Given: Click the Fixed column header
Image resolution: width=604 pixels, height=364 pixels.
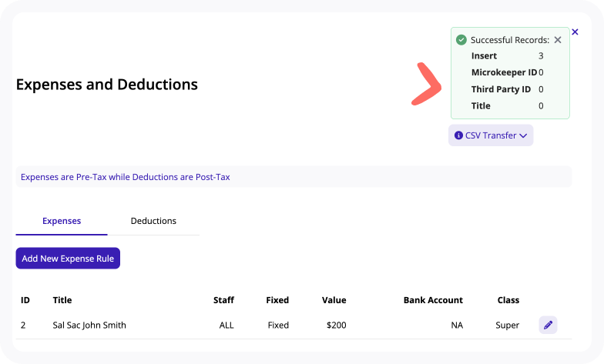Looking at the screenshot, I should click(277, 300).
